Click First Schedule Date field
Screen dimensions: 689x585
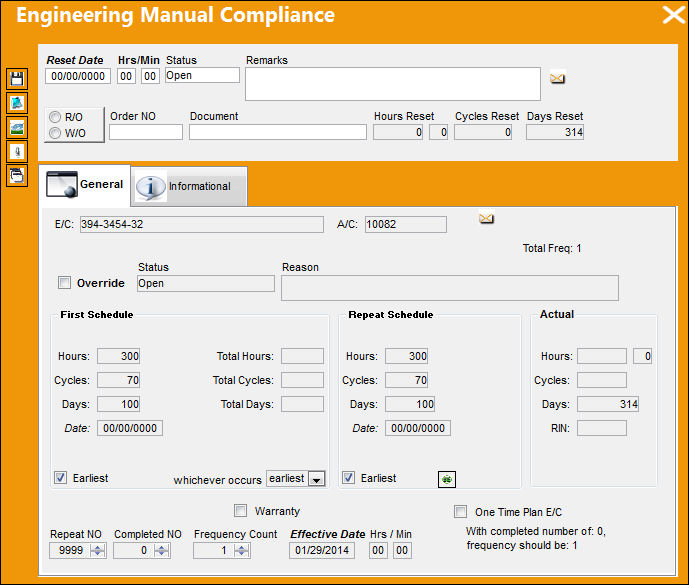click(130, 428)
